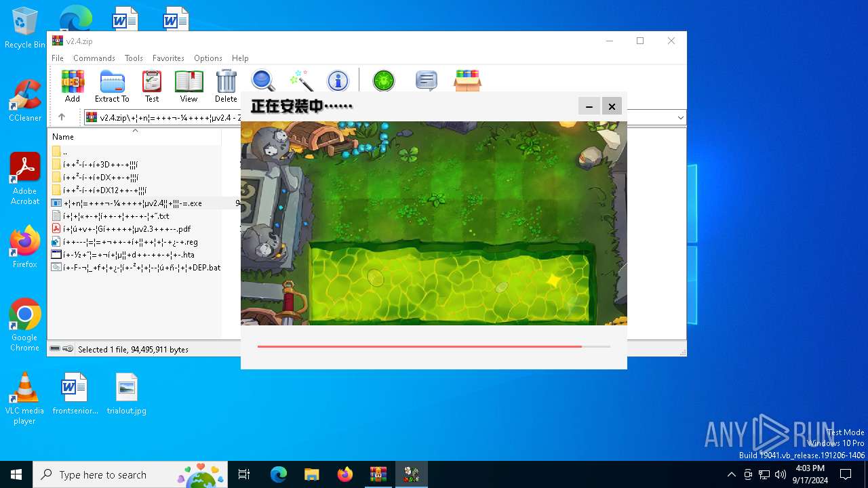Open the notification center icon
The width and height of the screenshot is (868, 488).
click(846, 474)
